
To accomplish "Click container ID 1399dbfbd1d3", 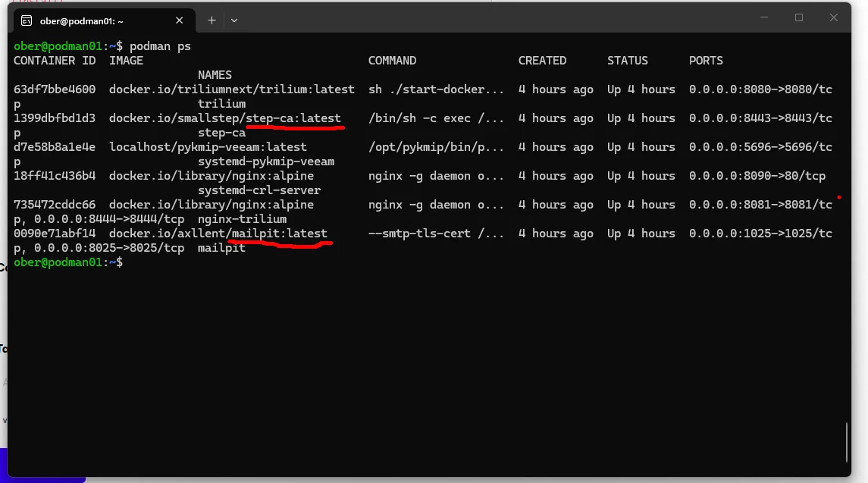I will (55, 118).
